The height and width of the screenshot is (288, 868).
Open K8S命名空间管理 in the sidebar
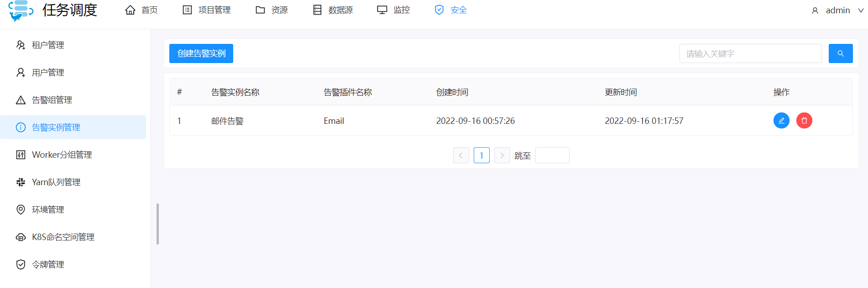63,237
